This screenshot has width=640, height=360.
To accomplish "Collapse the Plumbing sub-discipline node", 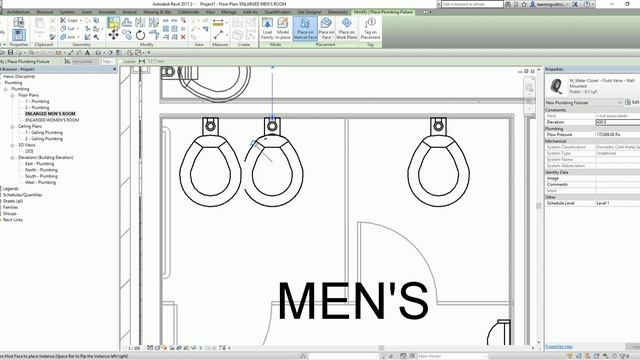I will 6,89.
